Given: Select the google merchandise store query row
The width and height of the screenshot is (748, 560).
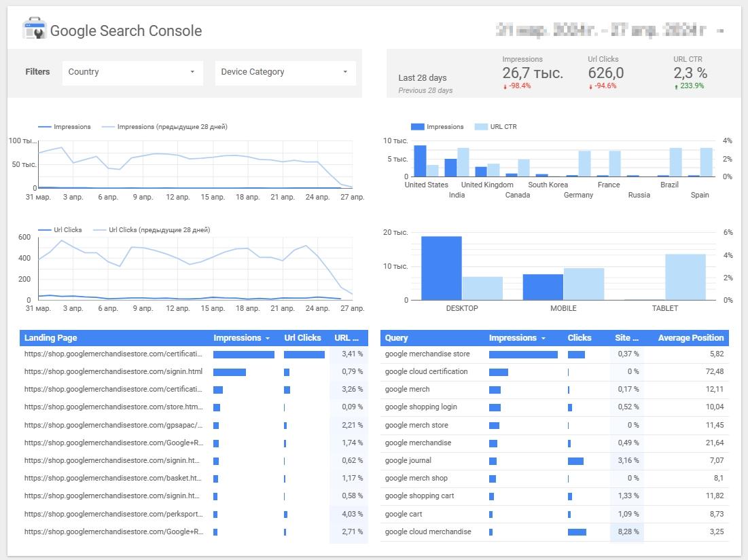Looking at the screenshot, I should (x=427, y=354).
